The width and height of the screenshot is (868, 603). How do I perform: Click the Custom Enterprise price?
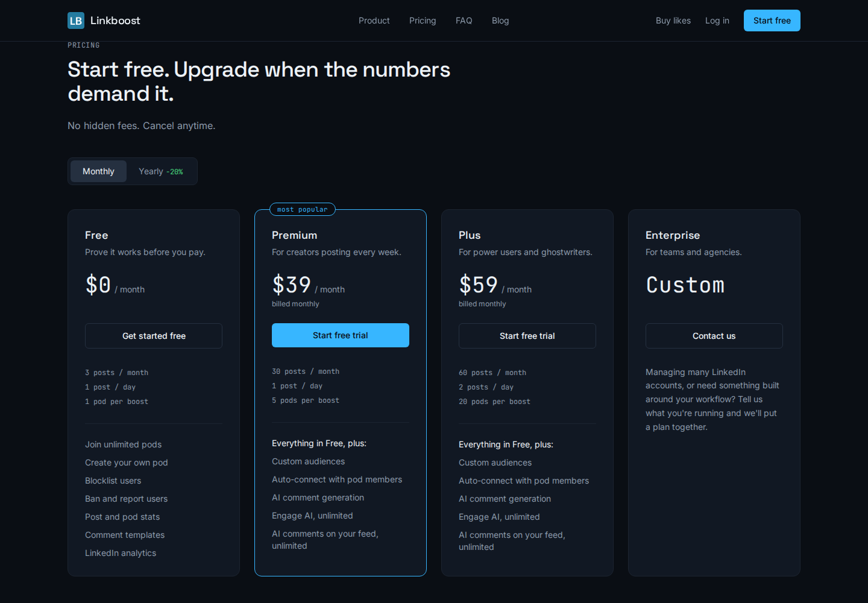(685, 285)
